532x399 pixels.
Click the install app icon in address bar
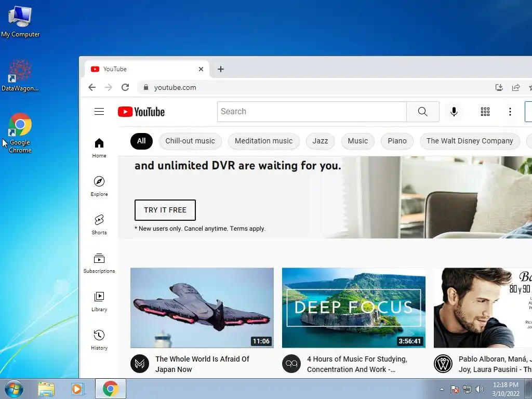(499, 87)
